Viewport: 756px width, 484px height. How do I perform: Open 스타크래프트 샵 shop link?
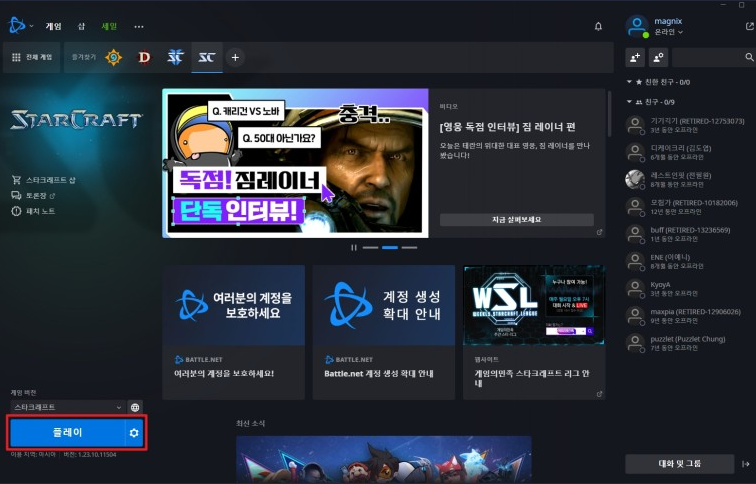click(43, 180)
